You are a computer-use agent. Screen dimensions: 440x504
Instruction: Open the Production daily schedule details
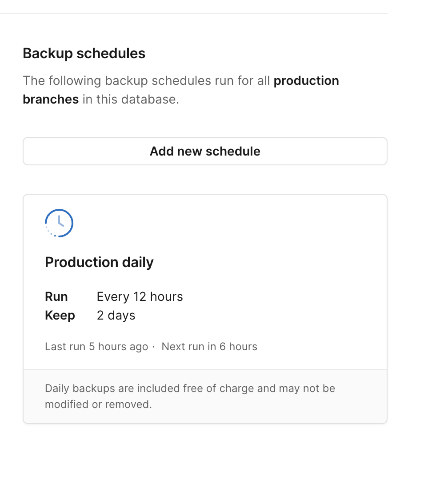point(99,262)
